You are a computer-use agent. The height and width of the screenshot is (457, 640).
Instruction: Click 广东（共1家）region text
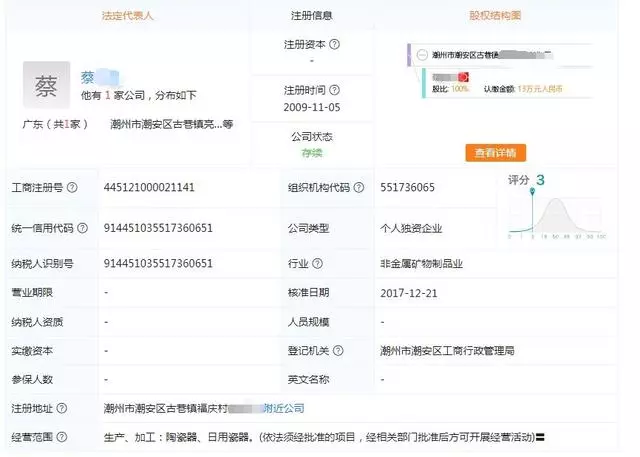55,124
